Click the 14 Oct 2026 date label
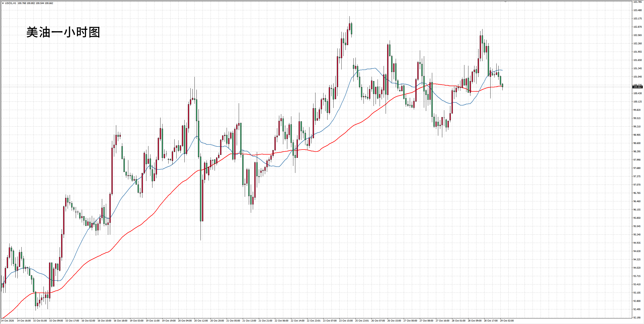 (x=8, y=321)
